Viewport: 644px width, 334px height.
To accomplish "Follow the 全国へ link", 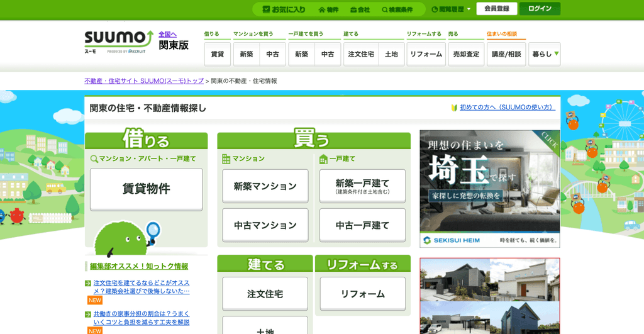I will point(167,35).
